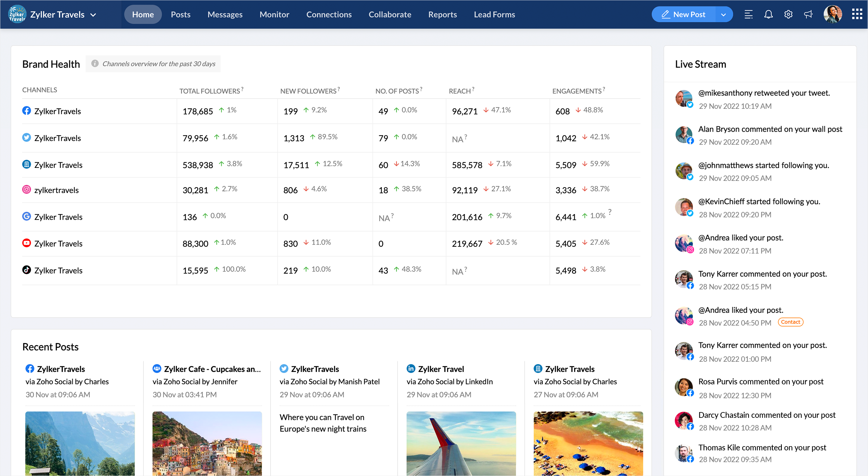Click the megaphone announcements icon
This screenshot has width=868, height=476.
point(808,14)
